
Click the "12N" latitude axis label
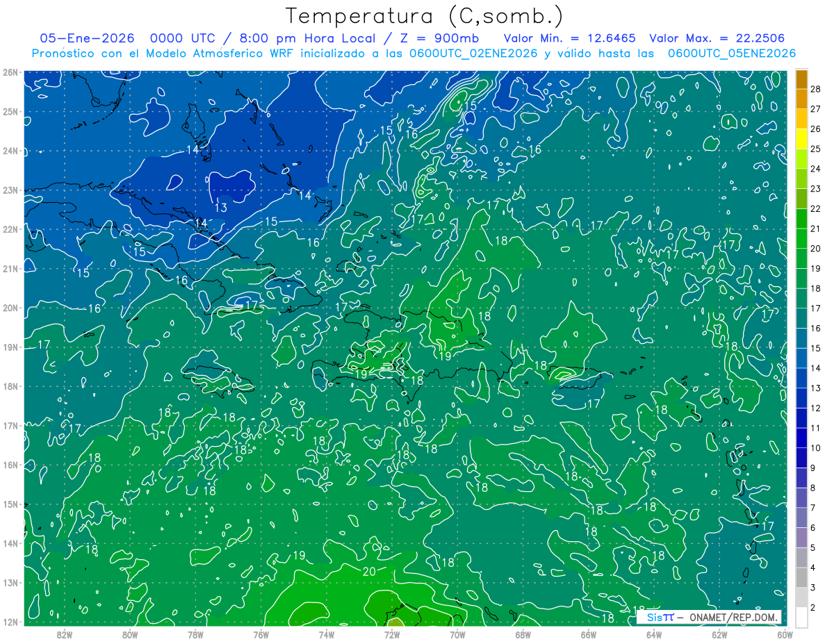10,622
